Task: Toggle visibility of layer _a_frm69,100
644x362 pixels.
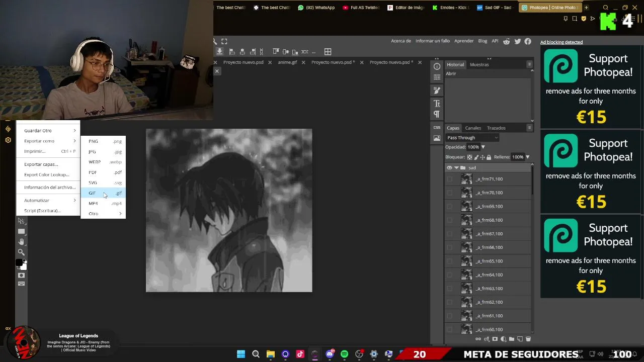Action: tap(450, 207)
